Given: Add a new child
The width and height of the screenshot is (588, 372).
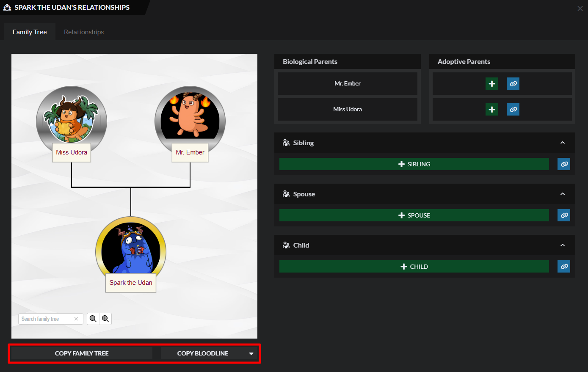Looking at the screenshot, I should [x=414, y=267].
